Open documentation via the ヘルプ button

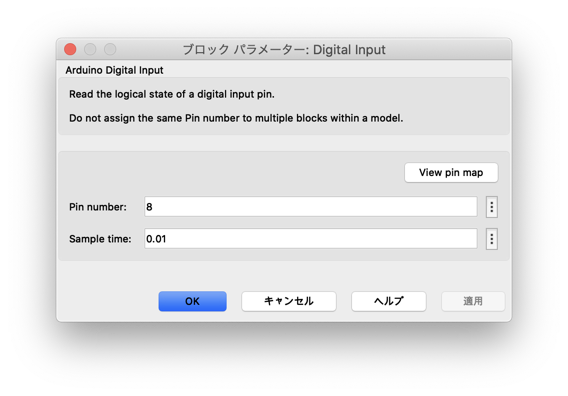point(389,301)
